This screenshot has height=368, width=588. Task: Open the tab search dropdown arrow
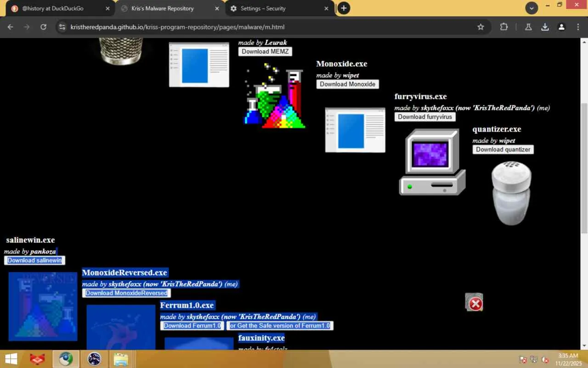point(531,8)
